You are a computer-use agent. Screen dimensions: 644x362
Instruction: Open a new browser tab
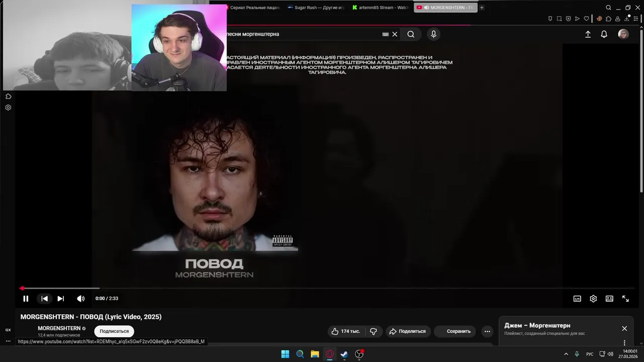pos(482,8)
